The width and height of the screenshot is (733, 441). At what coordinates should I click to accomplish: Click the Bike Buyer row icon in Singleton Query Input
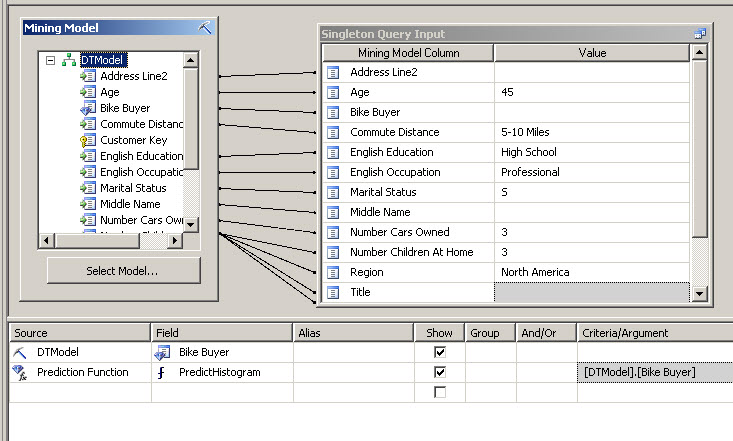coord(333,113)
